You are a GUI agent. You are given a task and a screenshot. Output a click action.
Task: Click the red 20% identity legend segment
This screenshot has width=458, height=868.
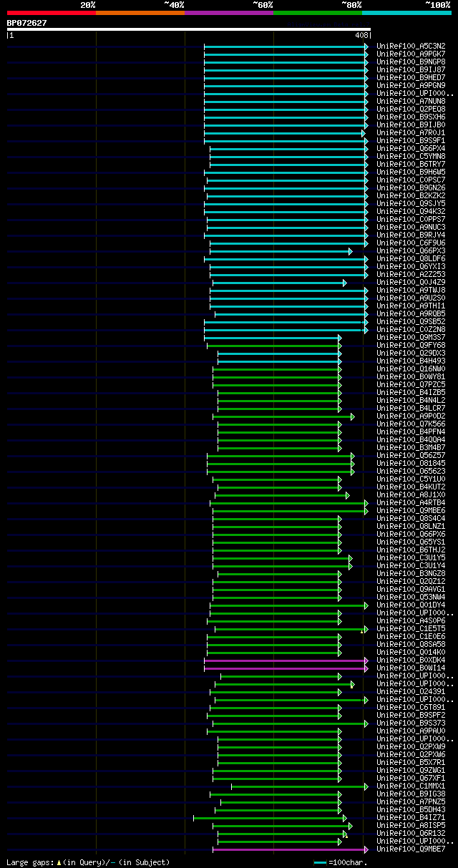[52, 12]
